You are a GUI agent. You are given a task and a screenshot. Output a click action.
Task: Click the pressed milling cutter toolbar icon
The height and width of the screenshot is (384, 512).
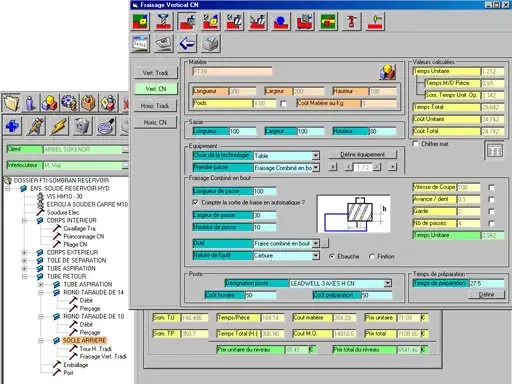pos(187,22)
